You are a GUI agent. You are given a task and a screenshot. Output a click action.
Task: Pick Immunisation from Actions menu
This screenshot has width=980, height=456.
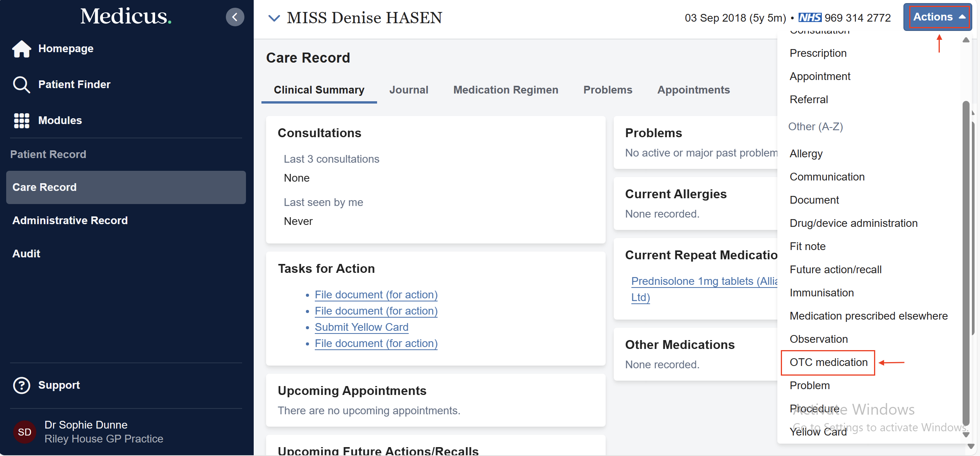coord(821,293)
